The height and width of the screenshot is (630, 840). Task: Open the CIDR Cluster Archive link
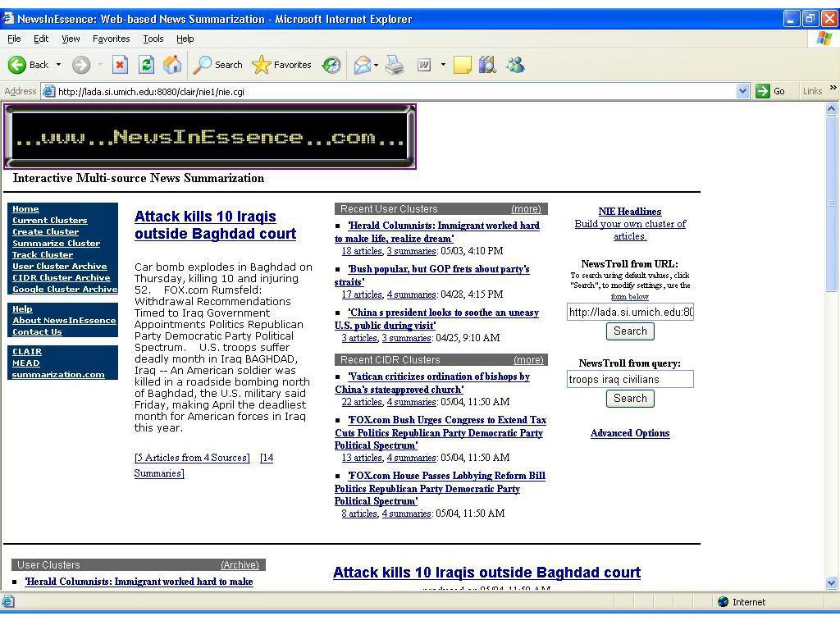[61, 277]
